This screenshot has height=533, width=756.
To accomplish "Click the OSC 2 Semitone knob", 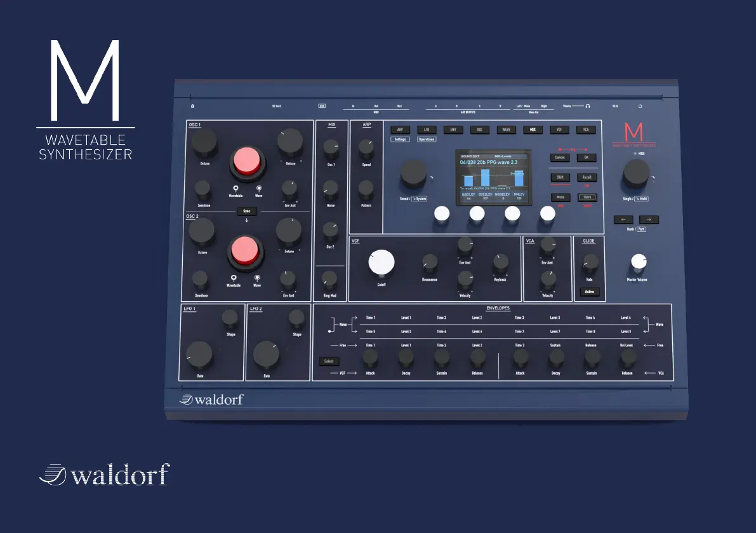I will [200, 280].
